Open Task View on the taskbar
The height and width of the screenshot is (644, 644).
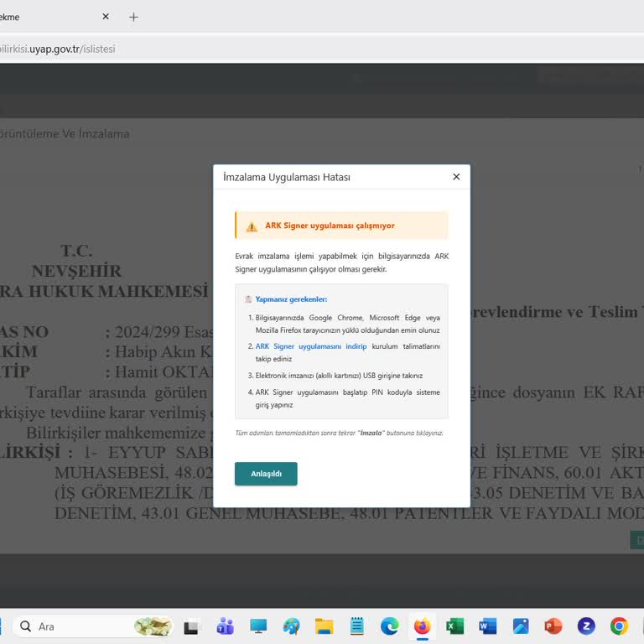click(x=191, y=626)
